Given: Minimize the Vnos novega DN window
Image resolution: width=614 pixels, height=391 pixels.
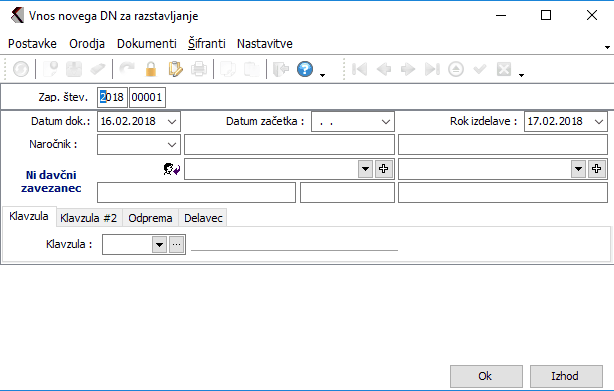Looking at the screenshot, I should [x=501, y=16].
